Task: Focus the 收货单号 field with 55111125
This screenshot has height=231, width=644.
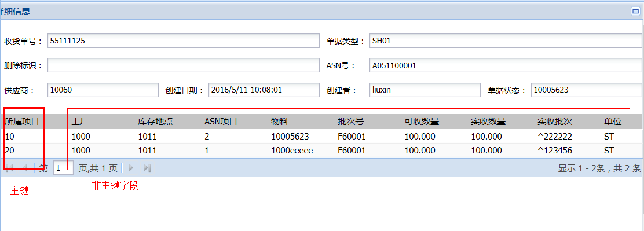Action: (184, 41)
